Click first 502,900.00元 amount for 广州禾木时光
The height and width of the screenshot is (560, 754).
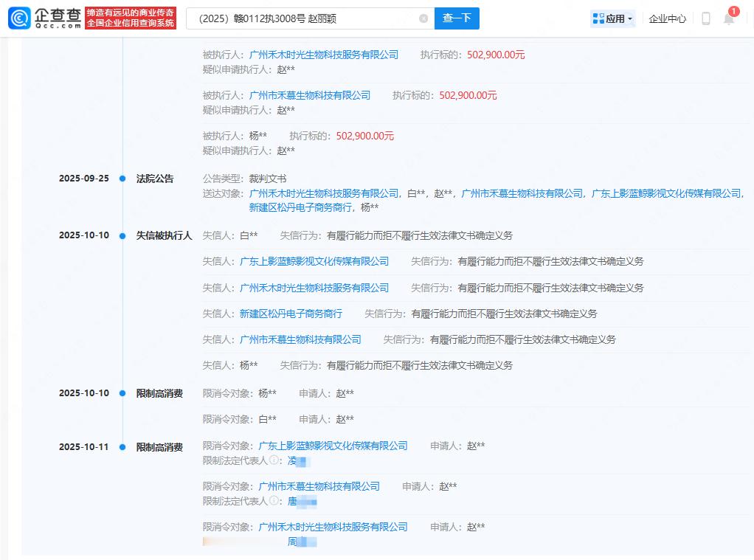point(496,55)
